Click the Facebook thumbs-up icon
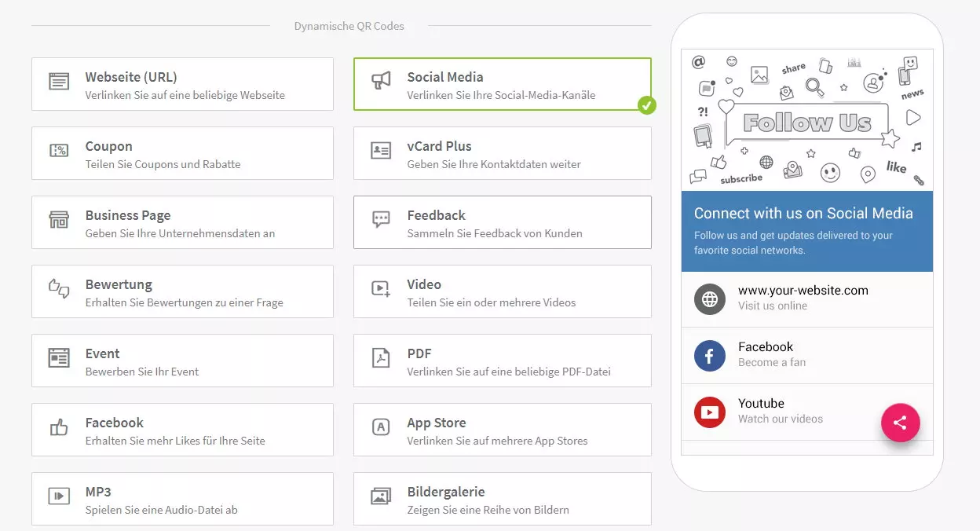The height and width of the screenshot is (531, 980). click(59, 427)
